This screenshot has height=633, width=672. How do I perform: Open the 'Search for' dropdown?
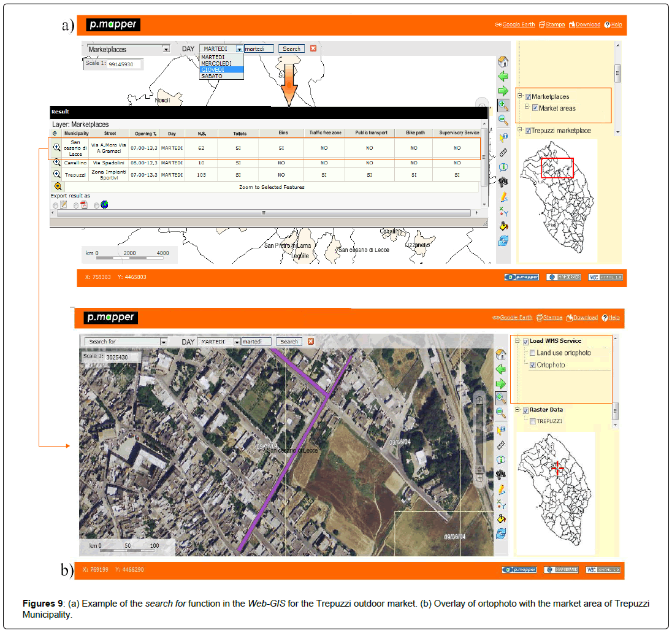(x=163, y=342)
